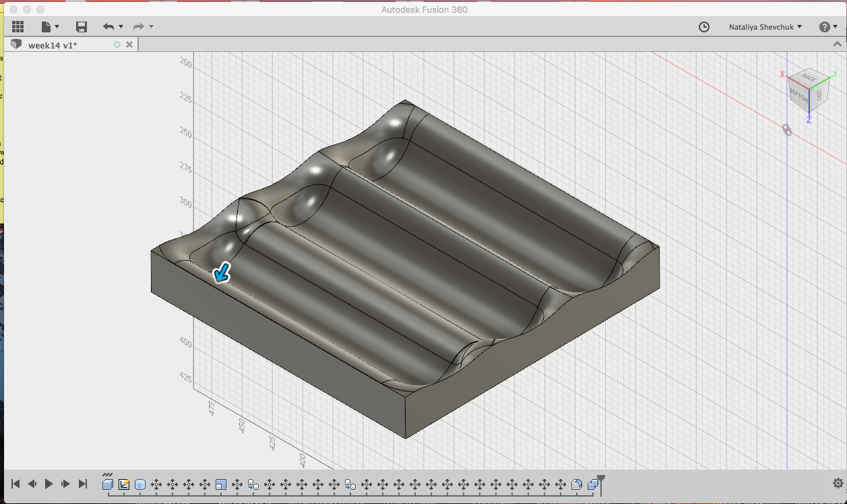Click the File document icon

click(46, 27)
